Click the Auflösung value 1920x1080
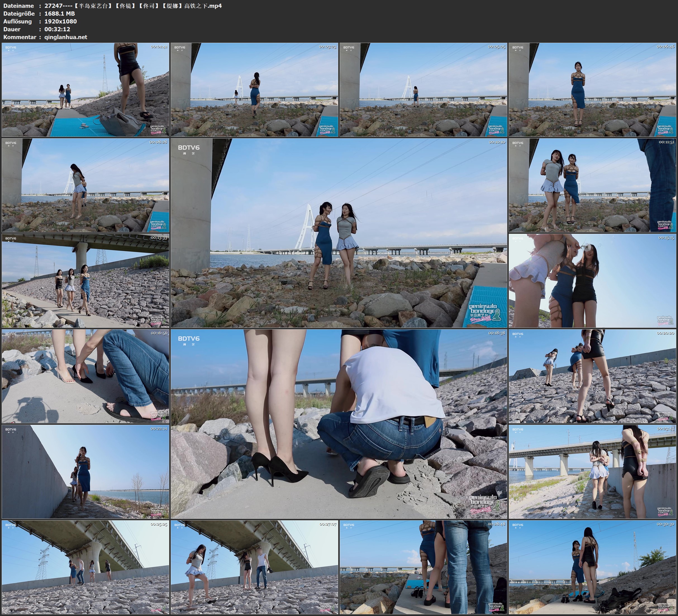 tap(61, 21)
